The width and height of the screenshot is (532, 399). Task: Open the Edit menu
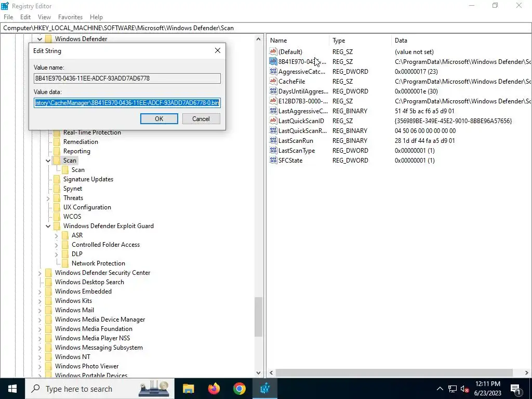pos(25,17)
